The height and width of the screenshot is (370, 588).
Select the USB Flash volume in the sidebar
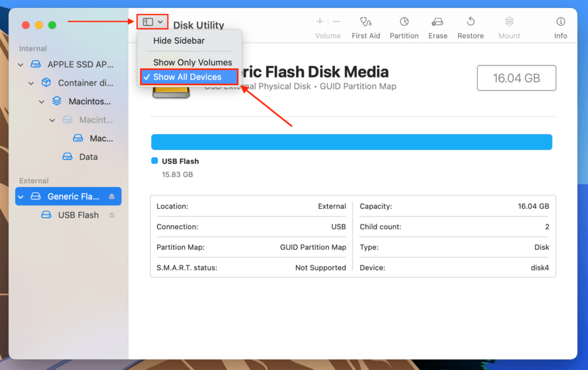tap(68, 215)
